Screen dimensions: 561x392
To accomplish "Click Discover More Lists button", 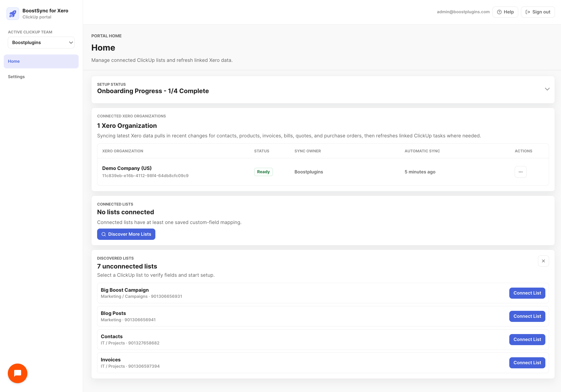I will click(126, 234).
